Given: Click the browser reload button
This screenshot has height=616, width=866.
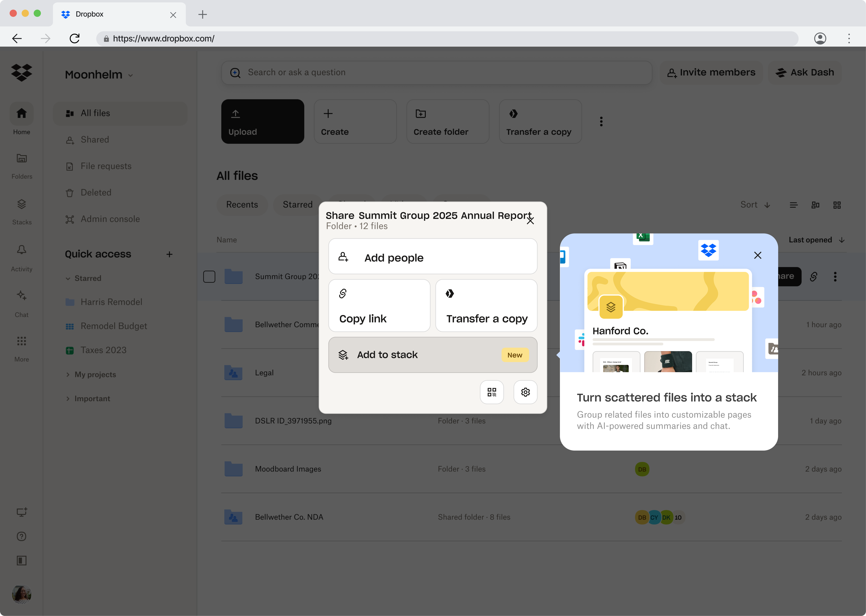Looking at the screenshot, I should click(75, 38).
